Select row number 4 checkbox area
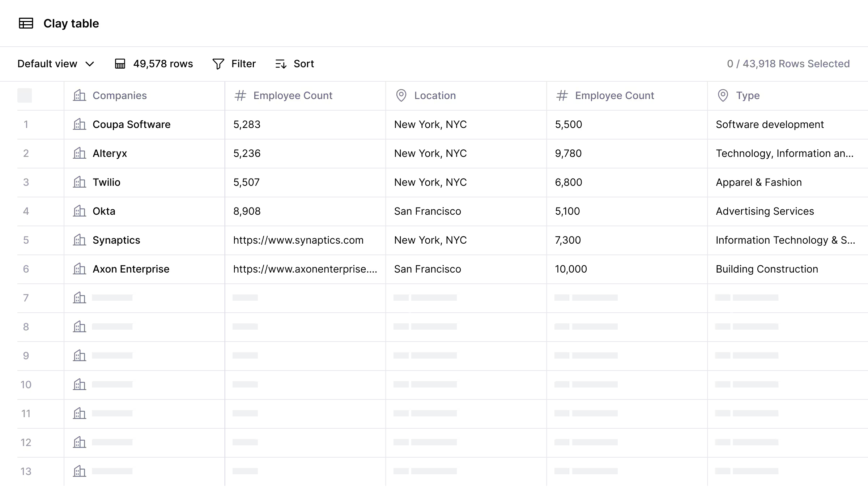Image resolution: width=868 pixels, height=488 pixels. click(x=26, y=211)
